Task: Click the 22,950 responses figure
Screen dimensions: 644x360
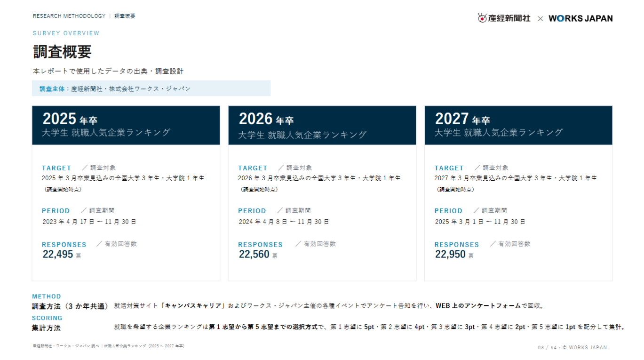Action: pos(450,255)
